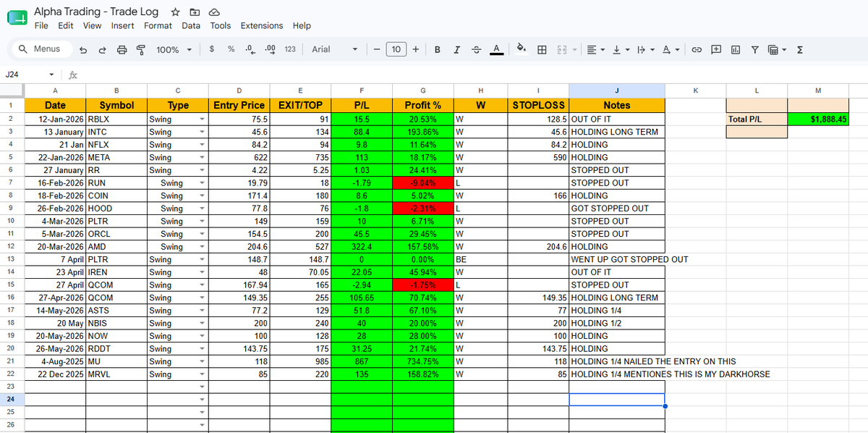
Task: Open text wrapping dropdown
Action: pyautogui.click(x=645, y=49)
